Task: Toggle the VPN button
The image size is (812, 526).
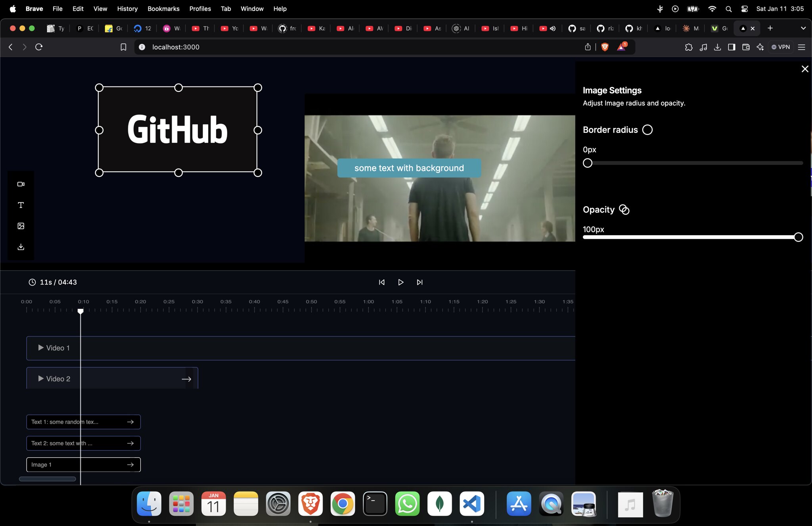Action: [781, 47]
